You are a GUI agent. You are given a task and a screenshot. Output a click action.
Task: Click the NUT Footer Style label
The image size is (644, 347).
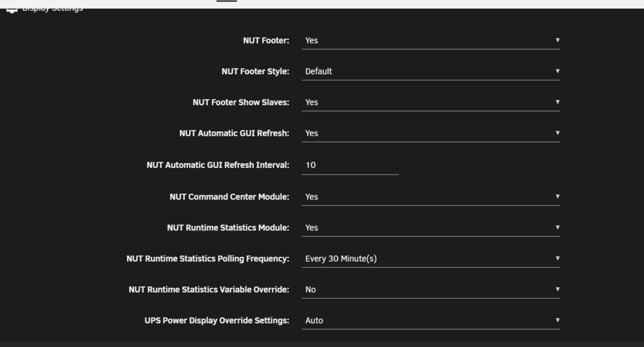pyautogui.click(x=256, y=71)
